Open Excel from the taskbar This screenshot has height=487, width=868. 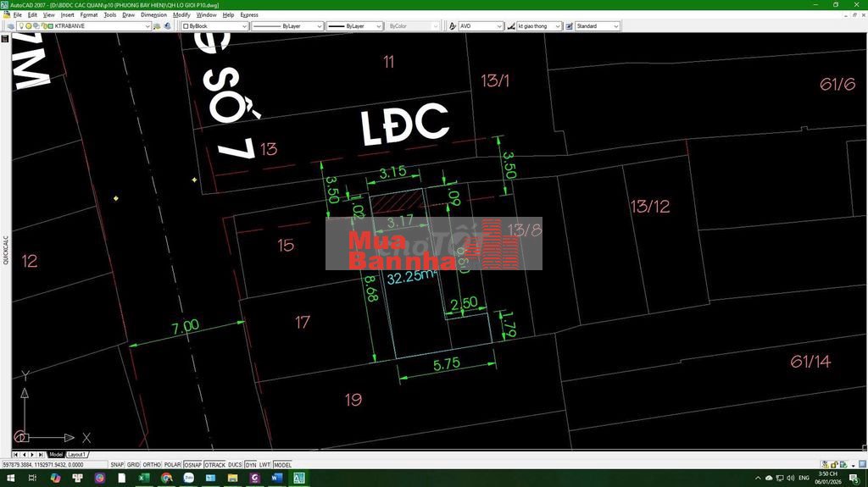coord(144,479)
